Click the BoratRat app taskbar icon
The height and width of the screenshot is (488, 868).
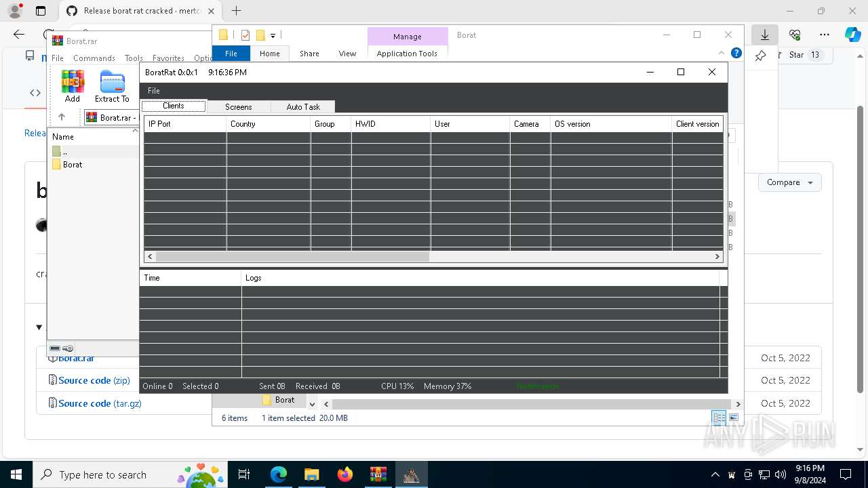coord(411,474)
